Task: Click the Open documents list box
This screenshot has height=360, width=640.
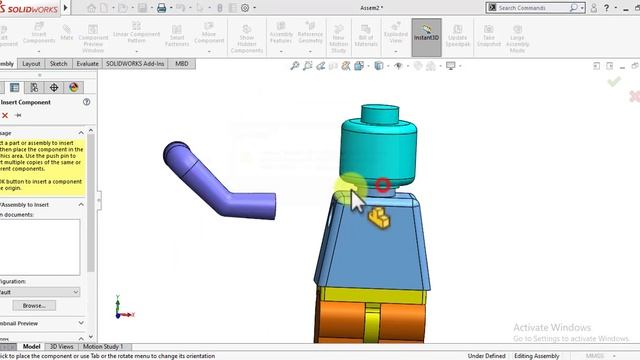Action: (x=40, y=247)
